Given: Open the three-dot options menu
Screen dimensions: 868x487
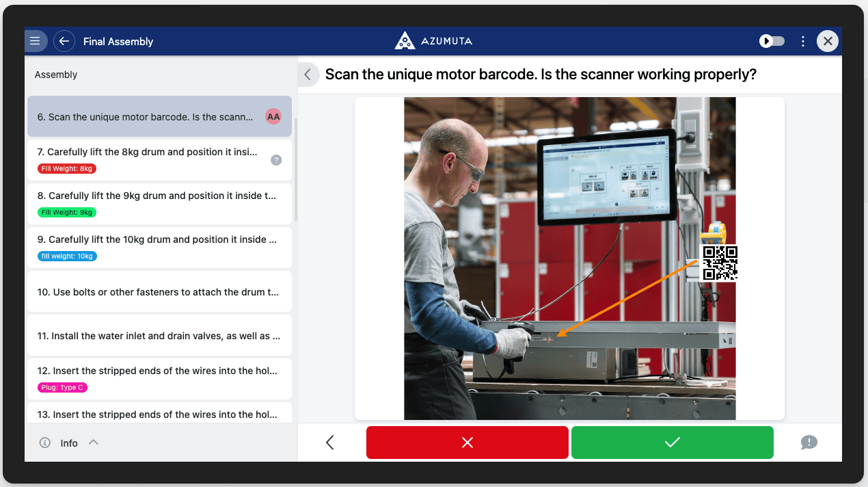Looking at the screenshot, I should click(x=803, y=41).
